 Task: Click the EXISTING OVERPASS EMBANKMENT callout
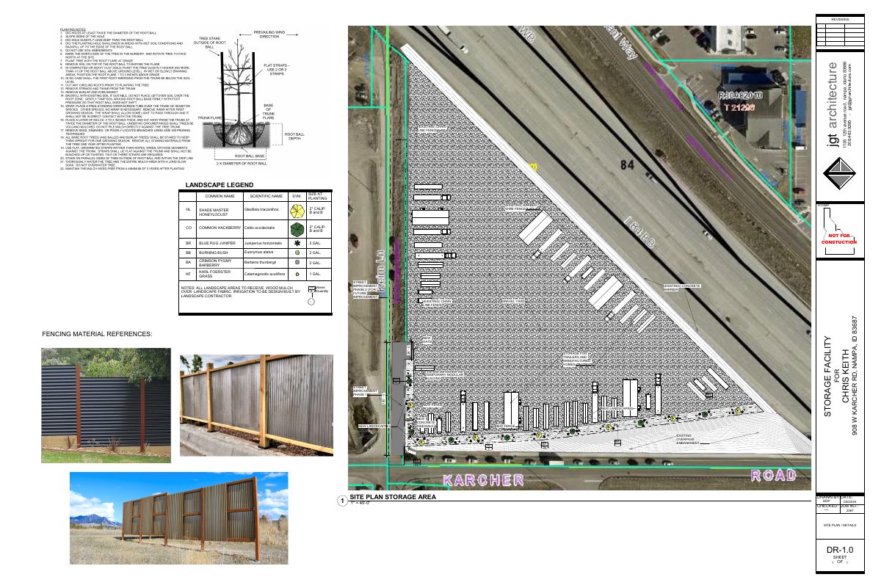click(x=689, y=439)
